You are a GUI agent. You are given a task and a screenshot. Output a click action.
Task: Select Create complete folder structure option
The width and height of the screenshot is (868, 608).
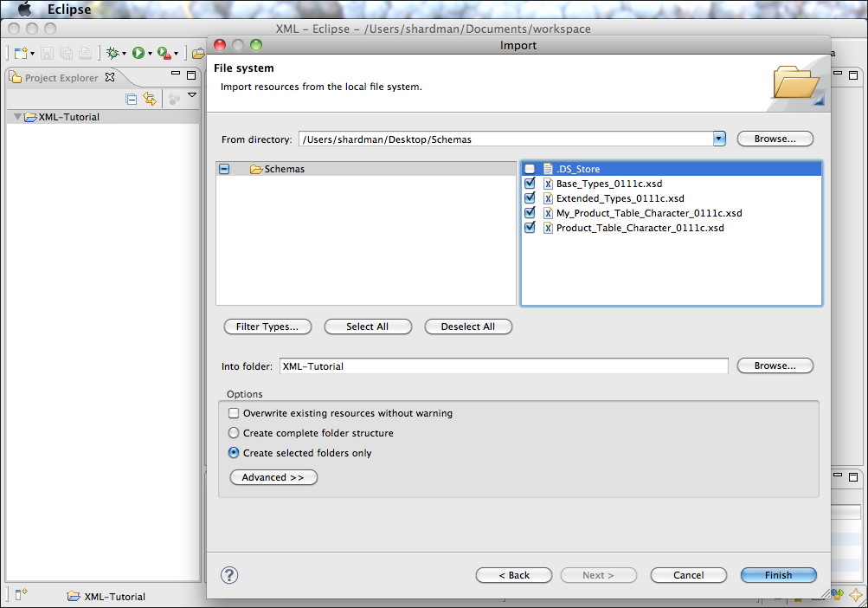[234, 433]
